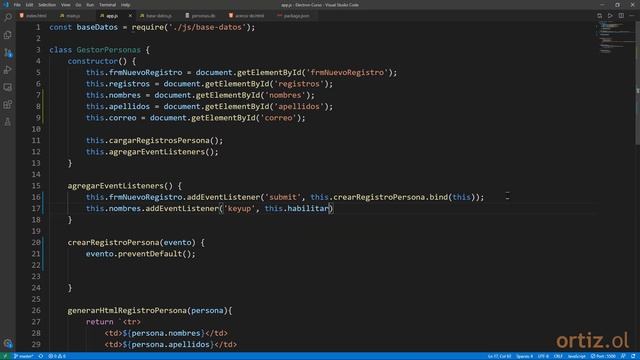
Task: Click this.cargarRegistrosPersona() on line 11
Action: pyautogui.click(x=153, y=140)
